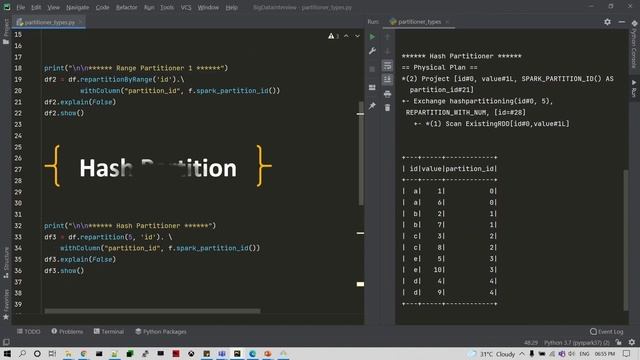Hide the Run tool window
This screenshot has height=360, width=640.
622,22
